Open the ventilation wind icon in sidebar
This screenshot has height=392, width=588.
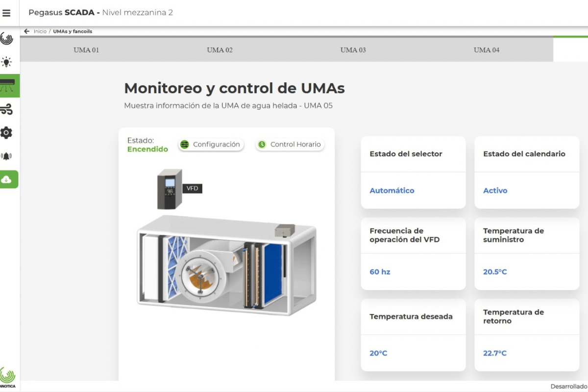tap(6, 109)
